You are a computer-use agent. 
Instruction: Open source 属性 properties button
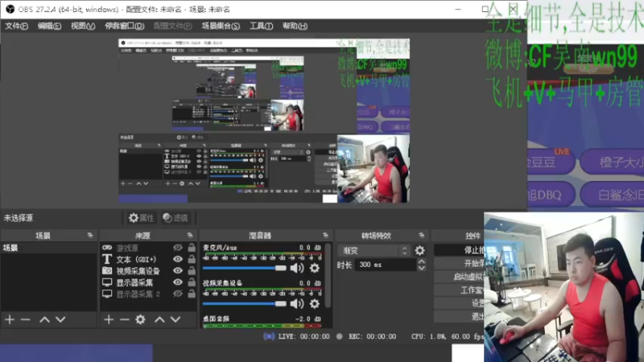point(141,218)
